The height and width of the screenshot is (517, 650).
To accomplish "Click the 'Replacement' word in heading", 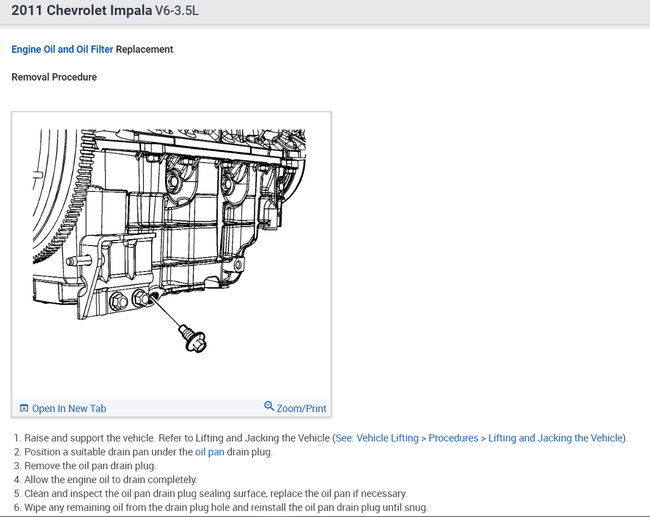I will pos(144,49).
